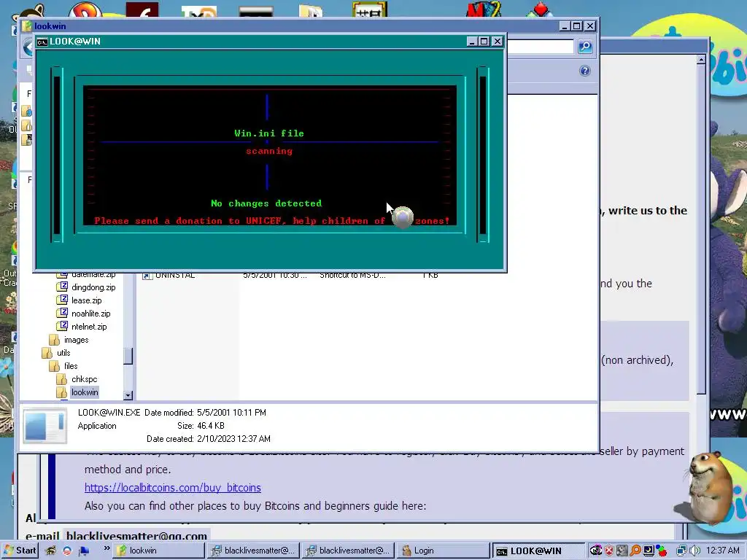Click the tree pane scroll down arrow
The height and width of the screenshot is (560, 747).
tap(128, 395)
